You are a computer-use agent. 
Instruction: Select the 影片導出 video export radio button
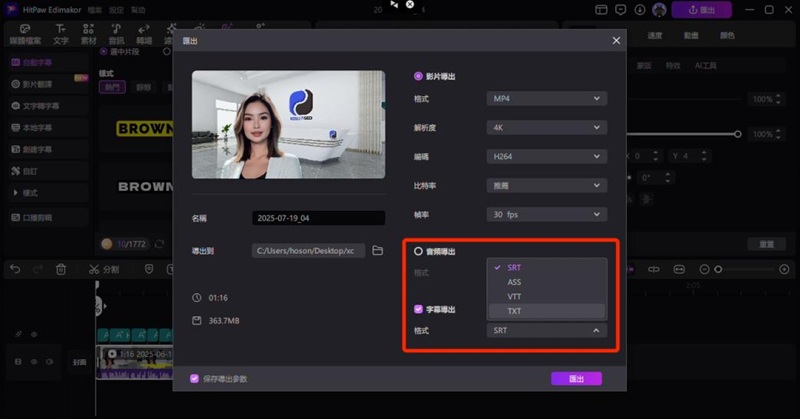pyautogui.click(x=418, y=76)
